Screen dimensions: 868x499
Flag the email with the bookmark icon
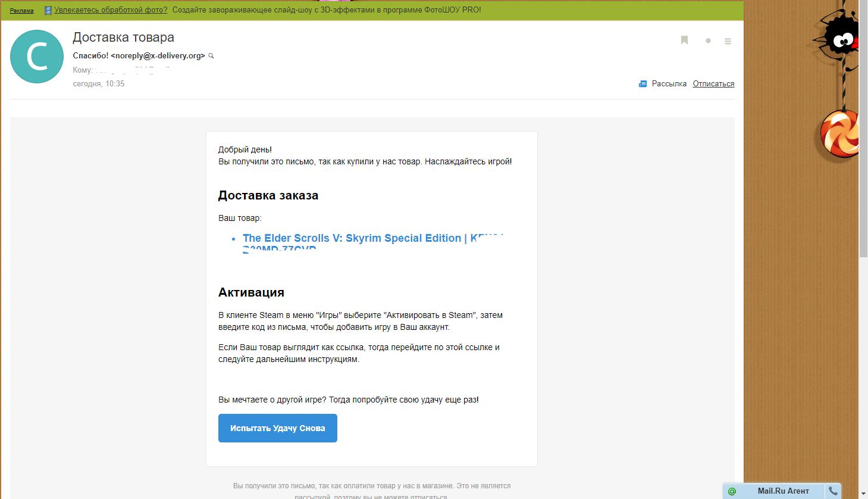684,40
